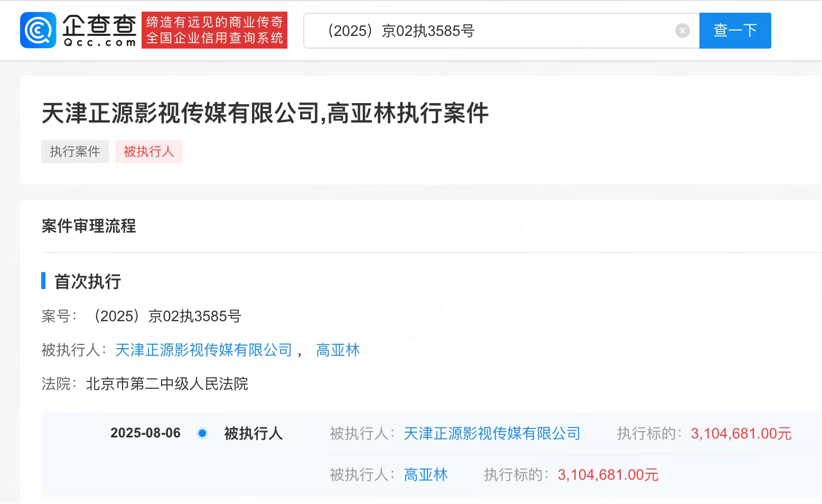Select the 执行案件 tag
This screenshot has height=504, width=822.
tap(74, 152)
